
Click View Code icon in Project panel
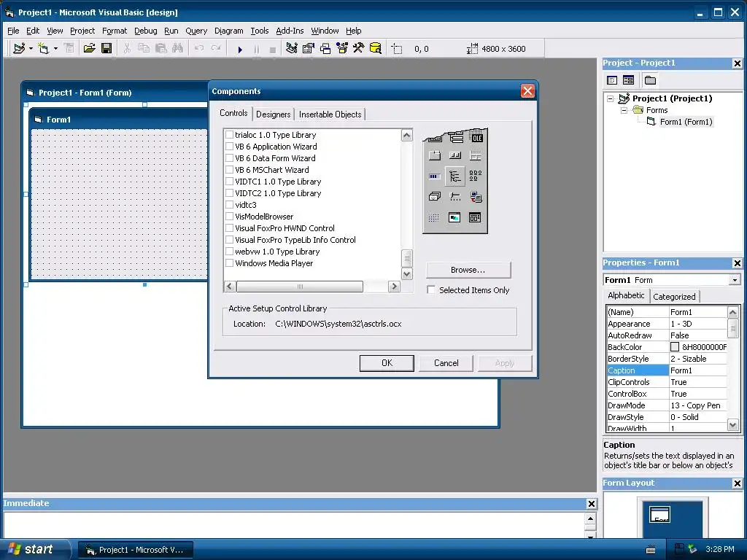pos(612,80)
